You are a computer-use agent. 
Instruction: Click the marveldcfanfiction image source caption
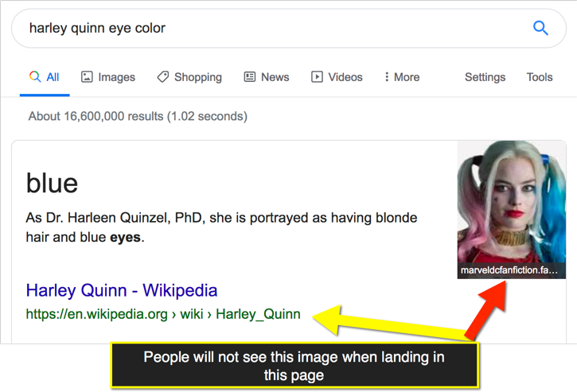click(509, 270)
